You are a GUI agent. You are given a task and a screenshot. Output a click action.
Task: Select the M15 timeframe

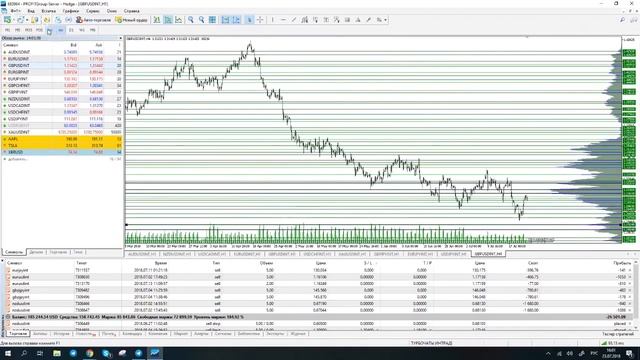[28, 30]
